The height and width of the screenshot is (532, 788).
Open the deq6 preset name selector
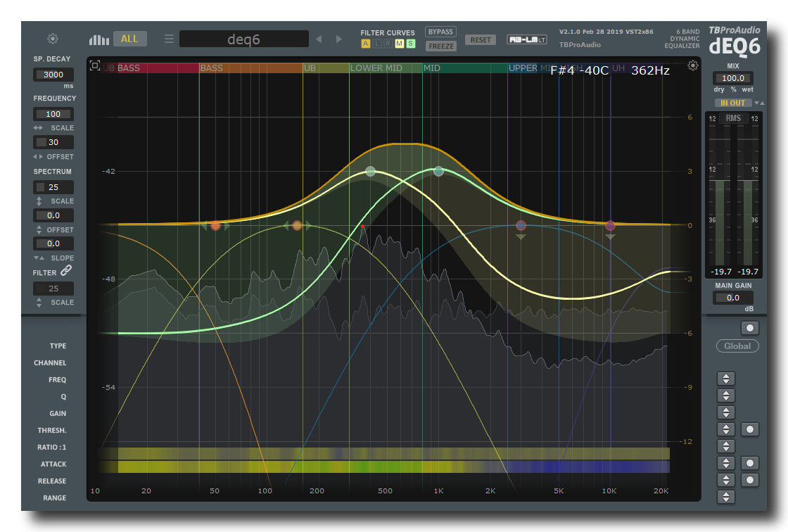click(243, 39)
